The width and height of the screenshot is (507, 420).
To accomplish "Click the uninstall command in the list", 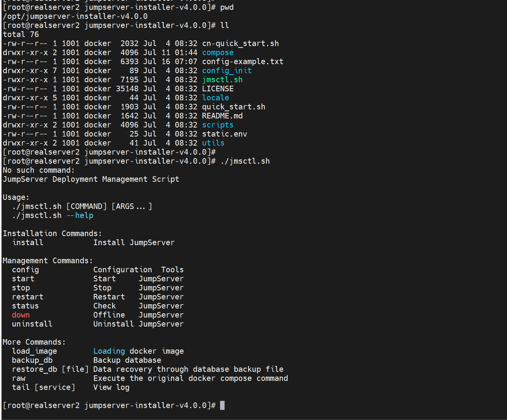I will 32,324.
